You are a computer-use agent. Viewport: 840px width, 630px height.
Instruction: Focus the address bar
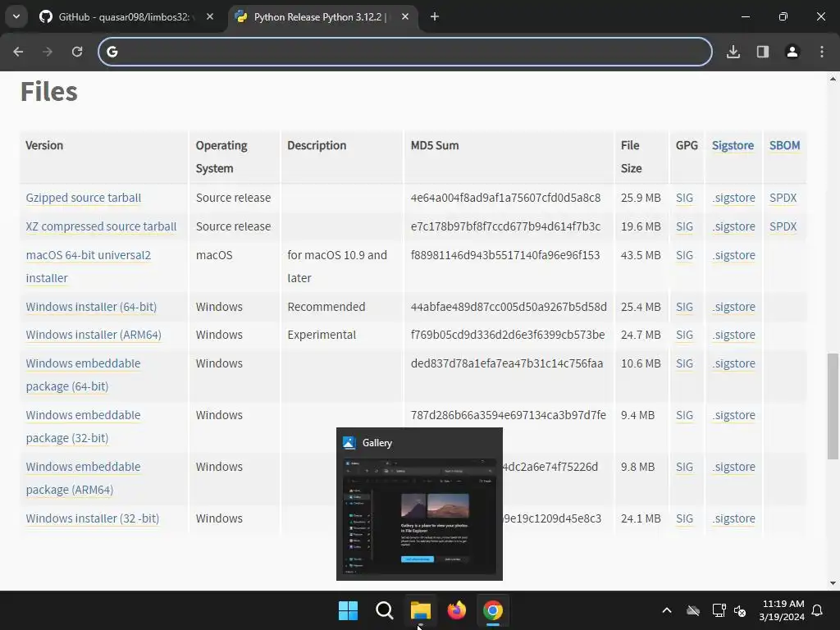(x=405, y=52)
